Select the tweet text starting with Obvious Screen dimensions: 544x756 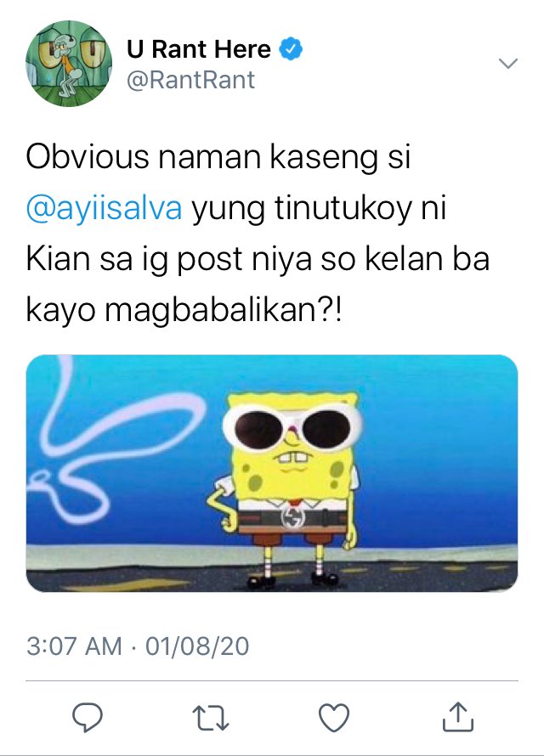[258, 234]
